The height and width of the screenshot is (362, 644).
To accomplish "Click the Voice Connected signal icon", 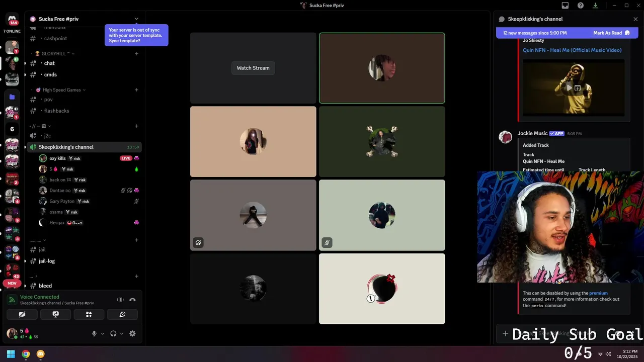I will pos(13,300).
